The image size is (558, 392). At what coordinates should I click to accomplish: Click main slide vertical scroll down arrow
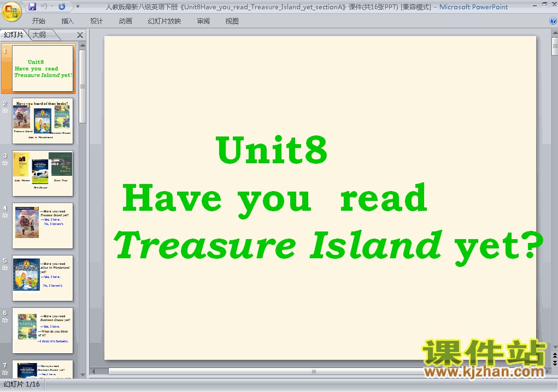coord(555,347)
